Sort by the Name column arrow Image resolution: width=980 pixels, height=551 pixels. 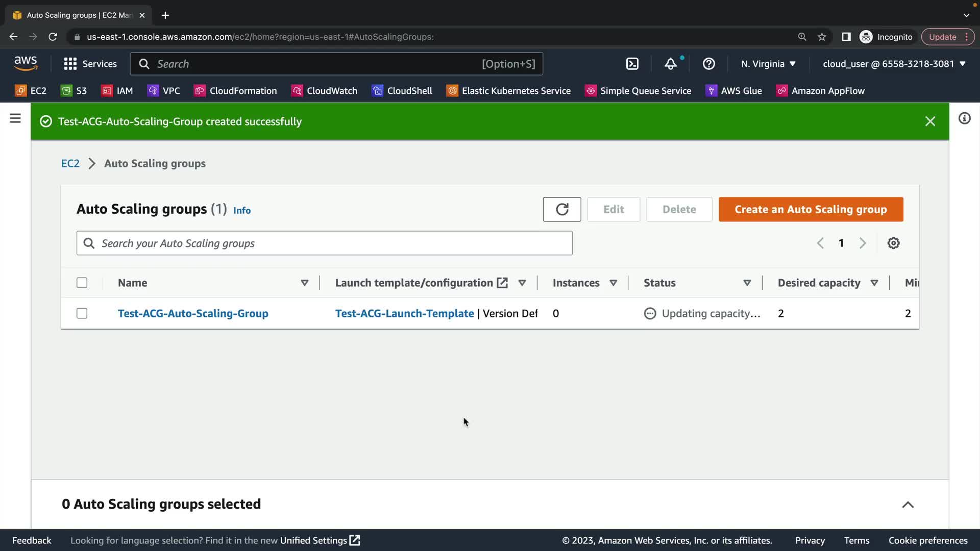point(305,283)
